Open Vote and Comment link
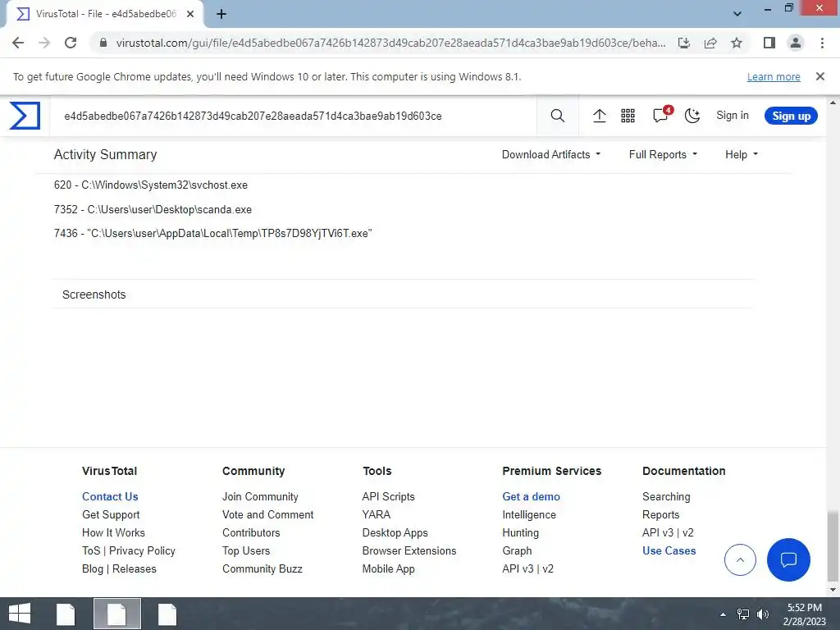Image resolution: width=840 pixels, height=630 pixels. [268, 514]
